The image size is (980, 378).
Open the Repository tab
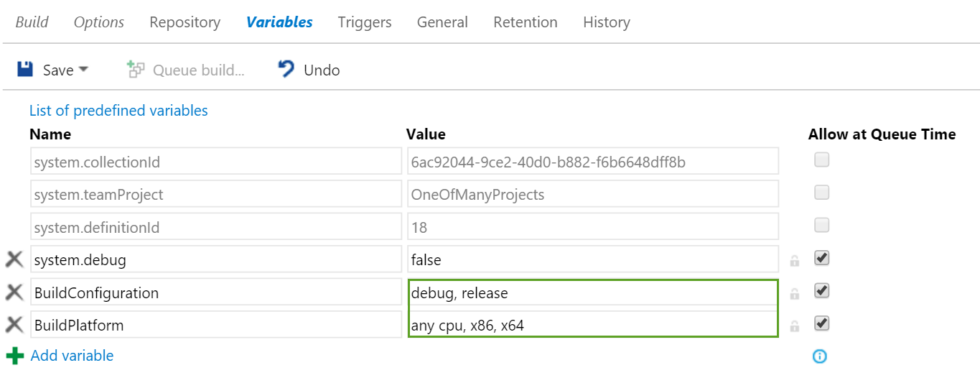coord(185,22)
